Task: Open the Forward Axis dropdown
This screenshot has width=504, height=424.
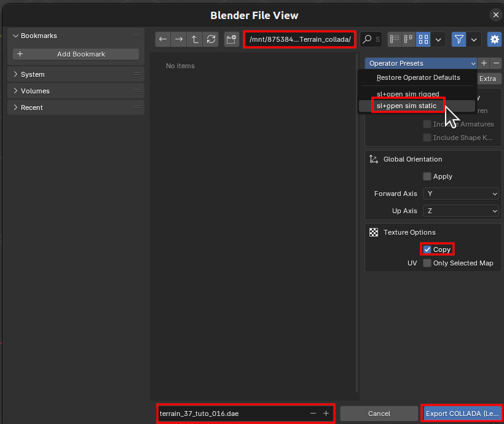Action: 461,194
